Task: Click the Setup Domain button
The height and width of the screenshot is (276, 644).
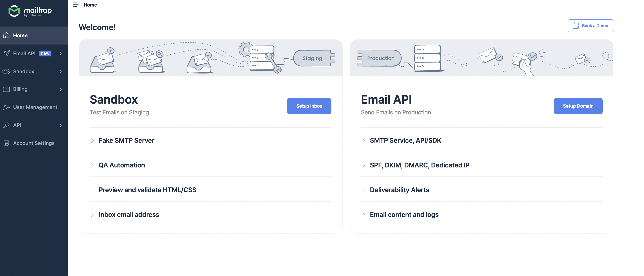Action: (578, 106)
